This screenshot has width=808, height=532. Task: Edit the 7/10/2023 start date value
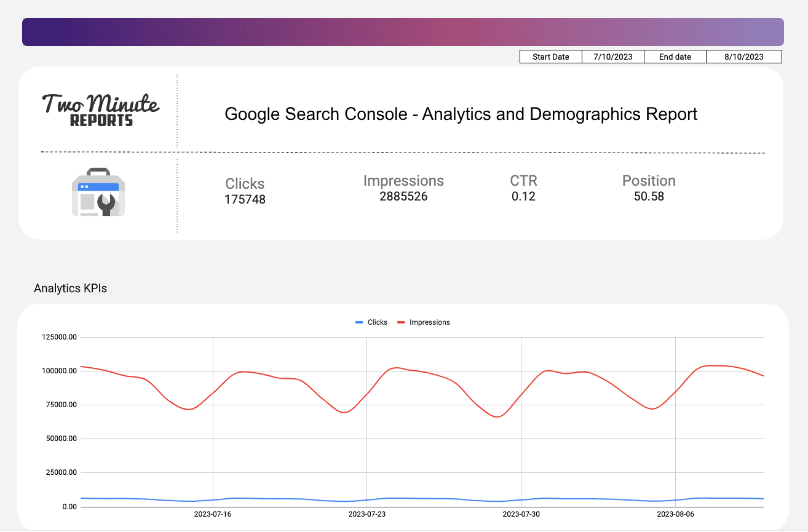tap(613, 57)
